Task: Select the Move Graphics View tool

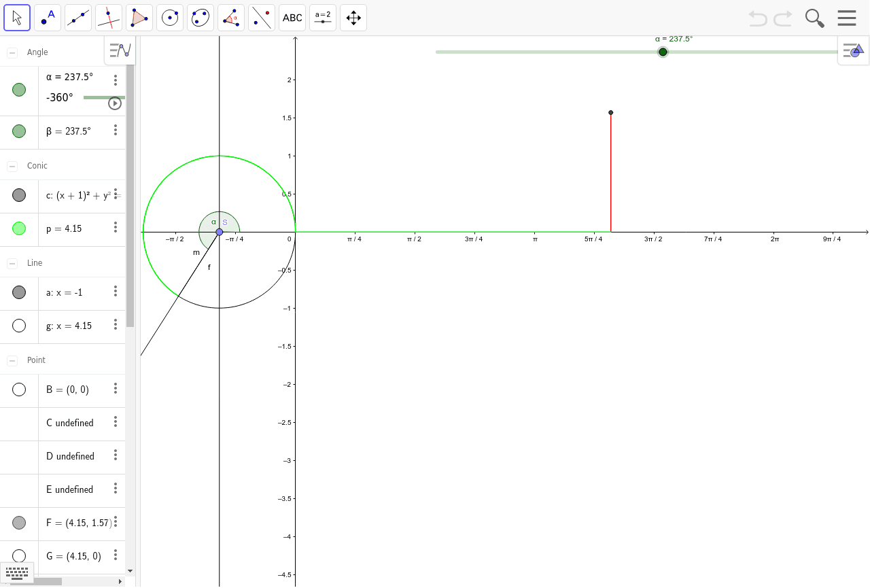Action: tap(353, 18)
